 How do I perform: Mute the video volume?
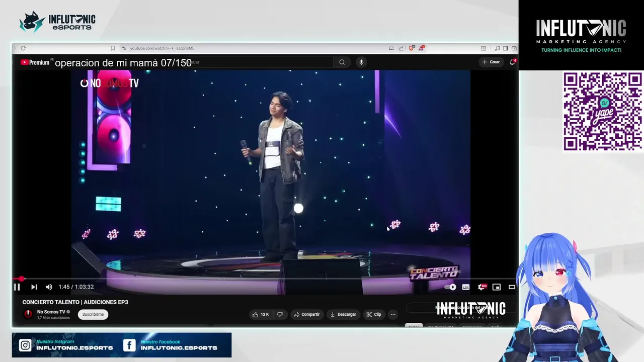(x=49, y=287)
